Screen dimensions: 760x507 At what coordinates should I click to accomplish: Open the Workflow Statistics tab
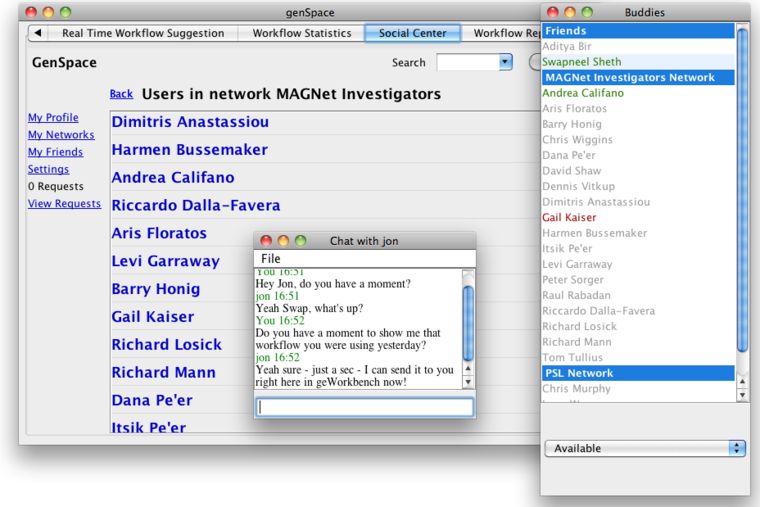pos(301,33)
